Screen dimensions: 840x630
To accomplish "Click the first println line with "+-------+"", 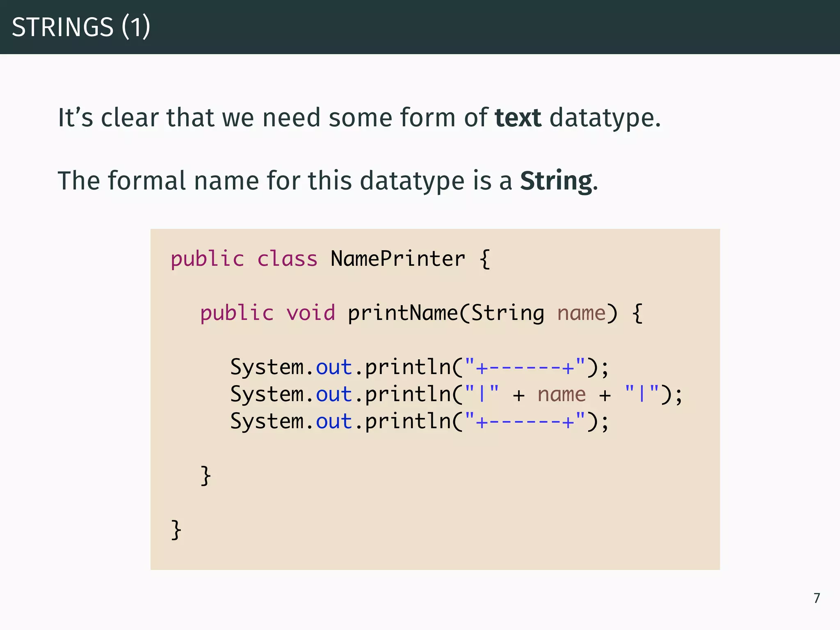I will click(x=420, y=367).
